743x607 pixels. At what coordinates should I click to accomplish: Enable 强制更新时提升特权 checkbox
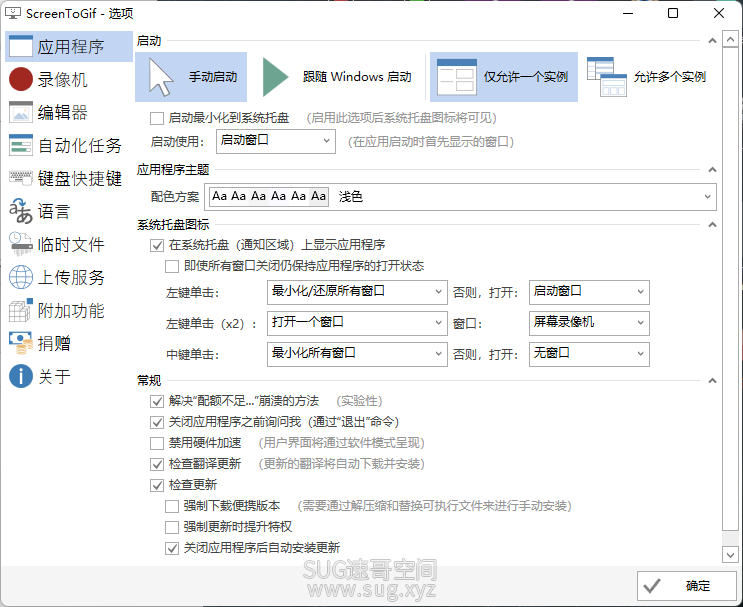click(x=172, y=527)
